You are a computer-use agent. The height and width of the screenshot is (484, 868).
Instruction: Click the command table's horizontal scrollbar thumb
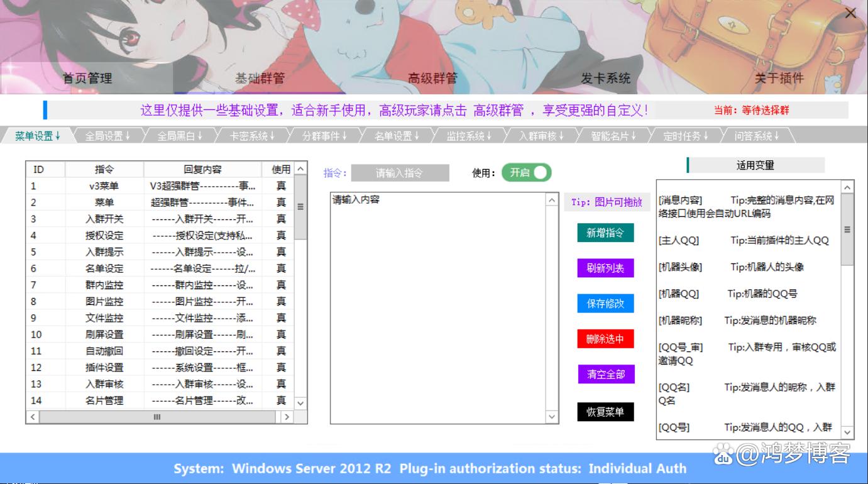(157, 416)
